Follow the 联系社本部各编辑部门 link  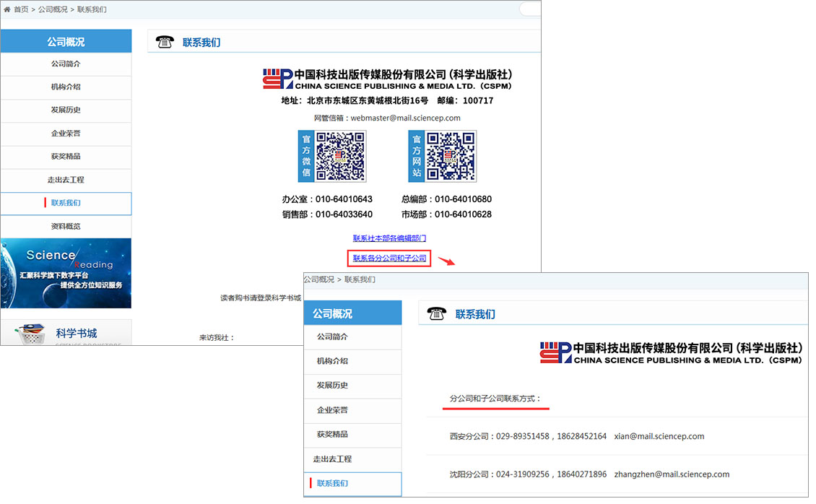[389, 238]
